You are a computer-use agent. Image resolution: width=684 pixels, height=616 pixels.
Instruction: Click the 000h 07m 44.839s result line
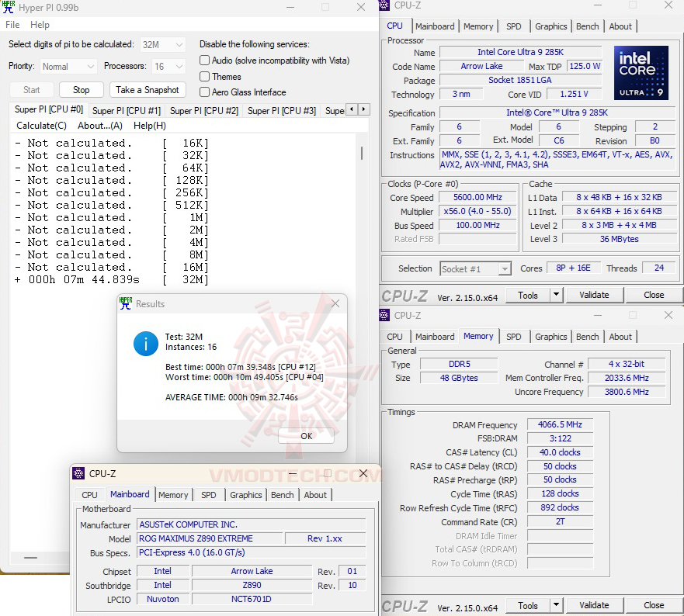point(112,279)
